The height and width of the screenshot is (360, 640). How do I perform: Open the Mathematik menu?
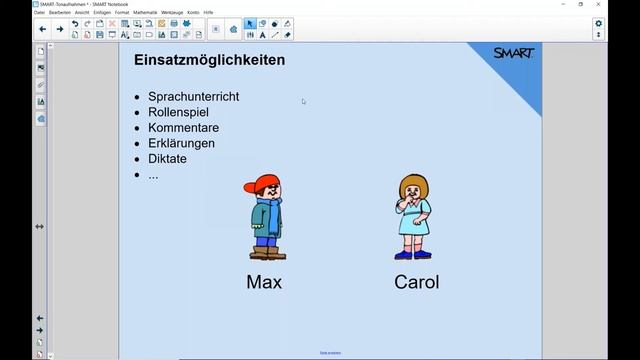[145, 13]
